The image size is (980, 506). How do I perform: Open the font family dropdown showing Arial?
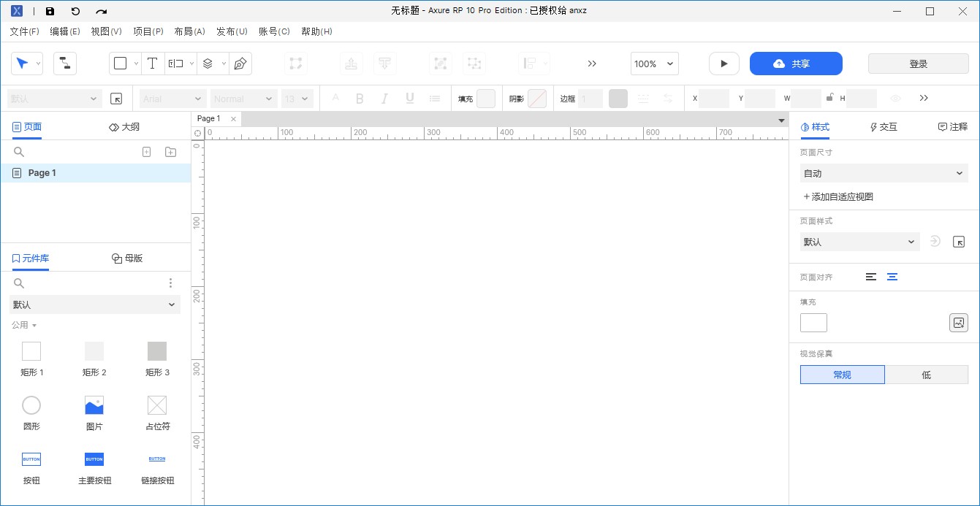coord(172,98)
